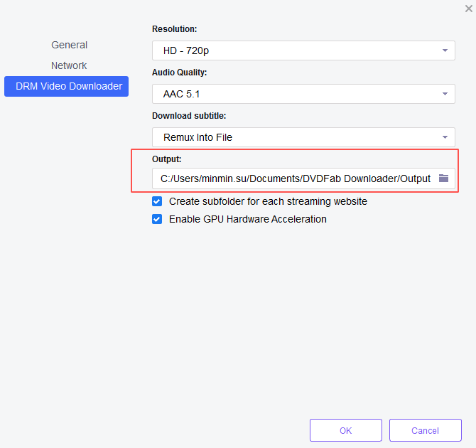
Task: Open the Network settings tab
Action: click(x=69, y=65)
